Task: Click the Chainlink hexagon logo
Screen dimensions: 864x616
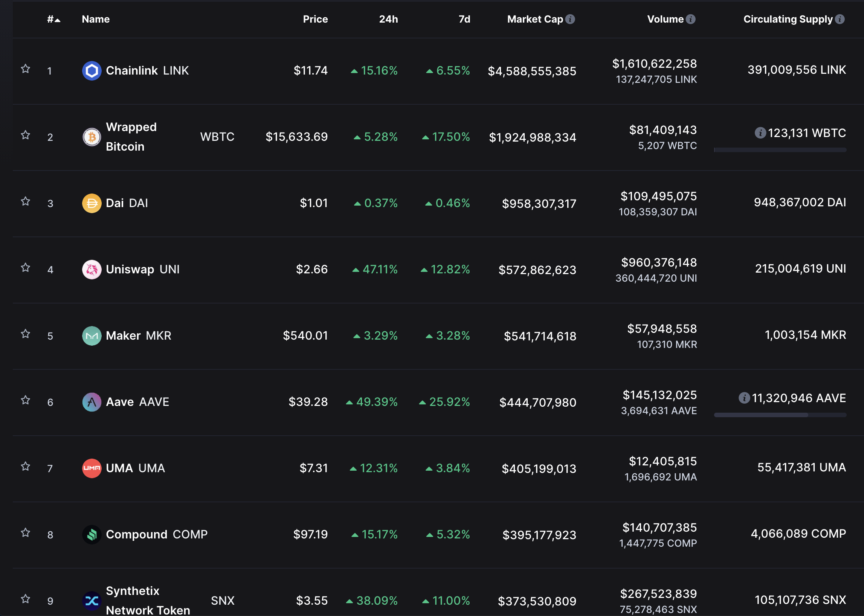Action: 92,70
